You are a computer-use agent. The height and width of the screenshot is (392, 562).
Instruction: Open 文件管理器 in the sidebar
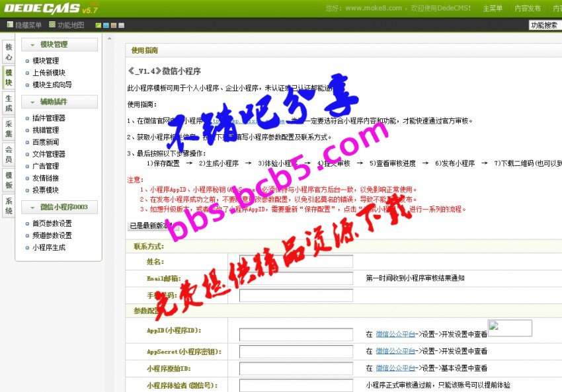coord(49,154)
